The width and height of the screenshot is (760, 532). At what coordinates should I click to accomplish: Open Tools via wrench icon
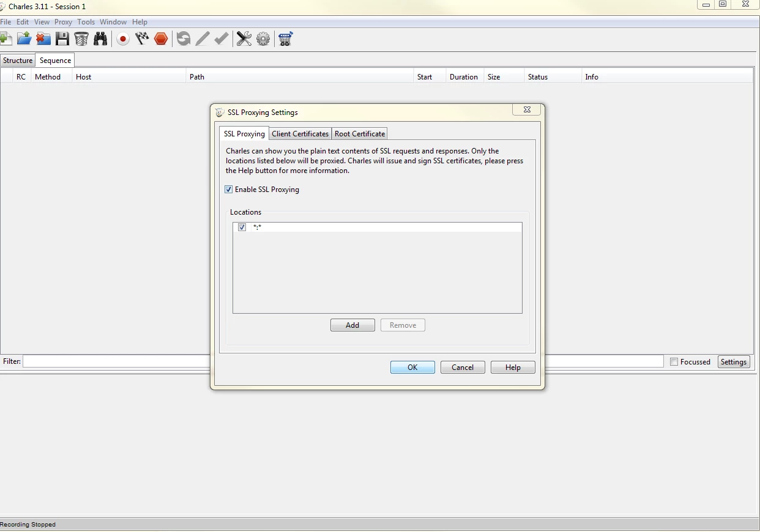click(244, 39)
